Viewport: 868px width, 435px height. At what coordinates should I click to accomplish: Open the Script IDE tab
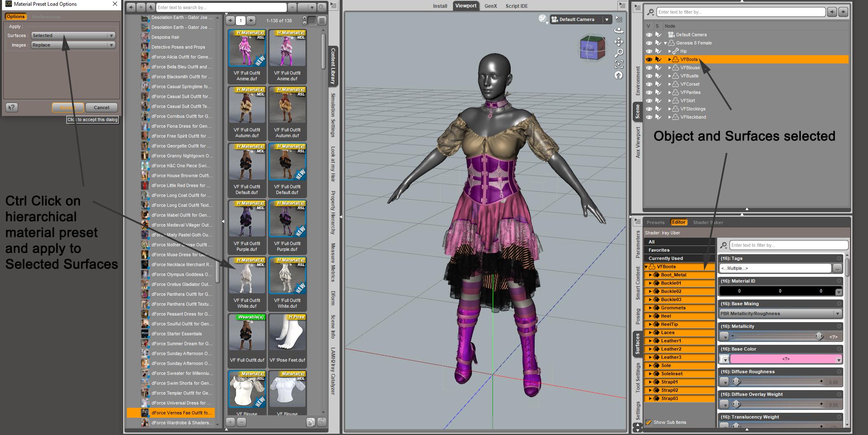click(x=516, y=6)
